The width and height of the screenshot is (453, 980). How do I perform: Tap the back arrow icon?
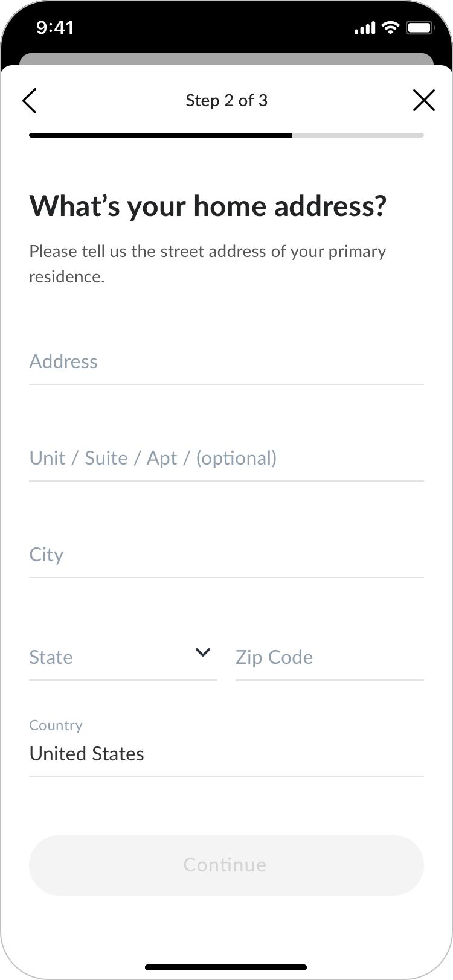(x=30, y=101)
